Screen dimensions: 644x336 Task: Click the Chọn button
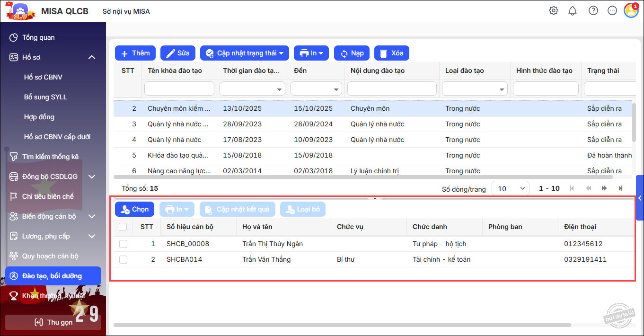pos(134,209)
